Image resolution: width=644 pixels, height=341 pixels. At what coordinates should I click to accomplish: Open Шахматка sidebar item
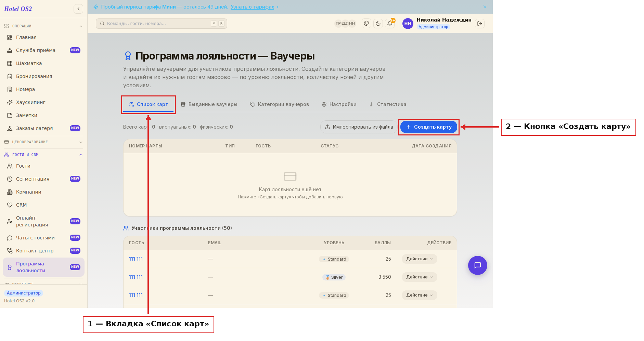[x=43, y=63]
